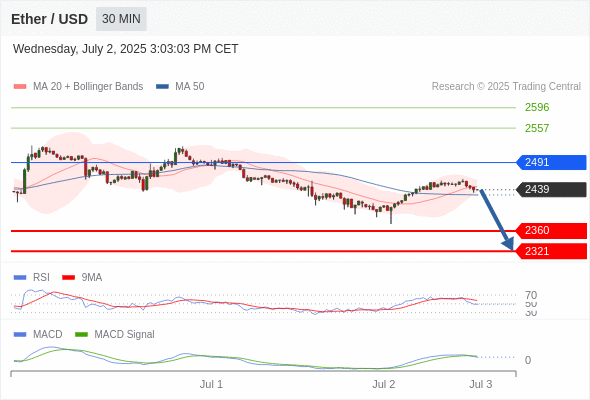Click the Research © 2025 Trading Central credit

(x=506, y=87)
